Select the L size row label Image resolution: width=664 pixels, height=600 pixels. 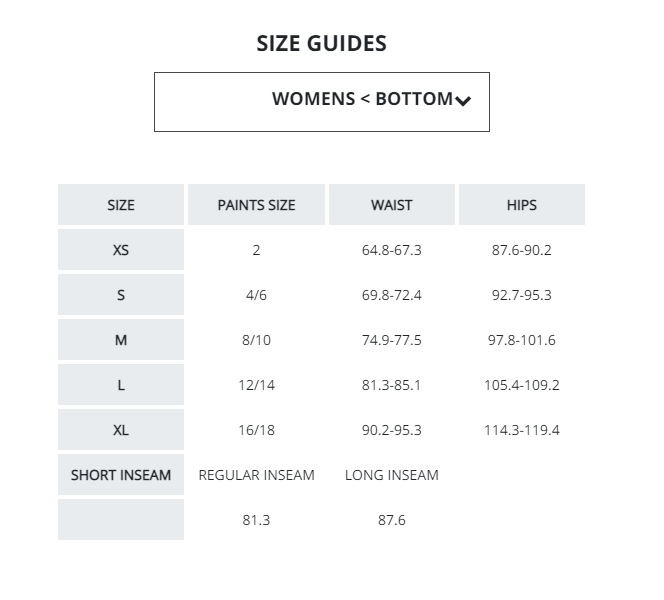point(121,385)
